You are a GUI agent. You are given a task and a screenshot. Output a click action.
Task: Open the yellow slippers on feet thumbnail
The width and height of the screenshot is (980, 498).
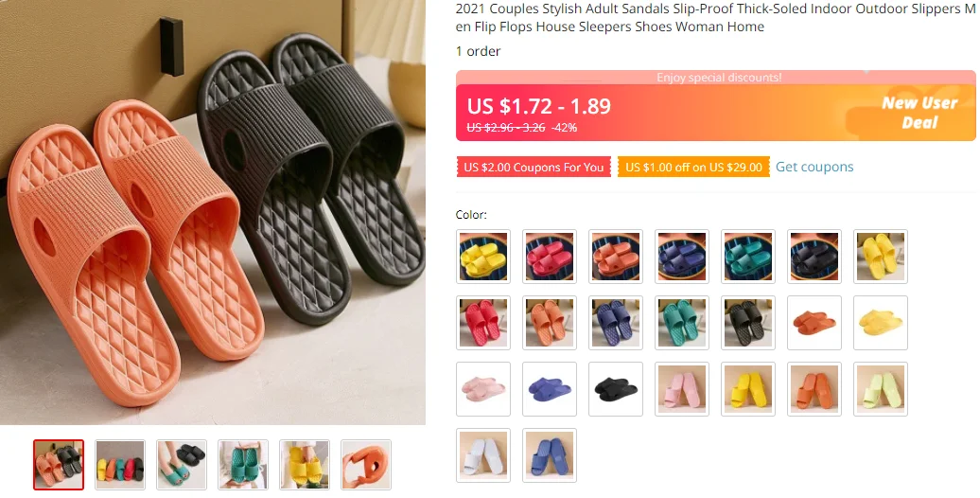(305, 465)
